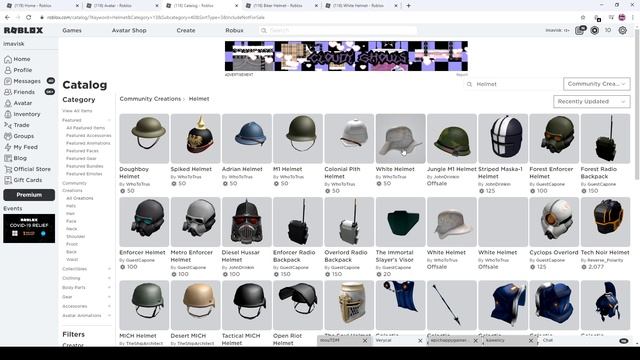640x360 pixels.
Task: Open Create menu
Action: (186, 31)
